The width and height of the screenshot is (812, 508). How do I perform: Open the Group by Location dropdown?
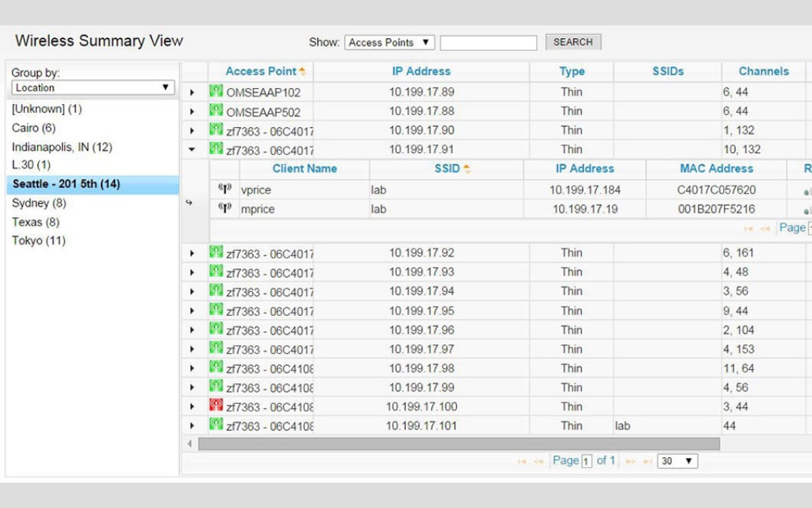click(x=92, y=88)
